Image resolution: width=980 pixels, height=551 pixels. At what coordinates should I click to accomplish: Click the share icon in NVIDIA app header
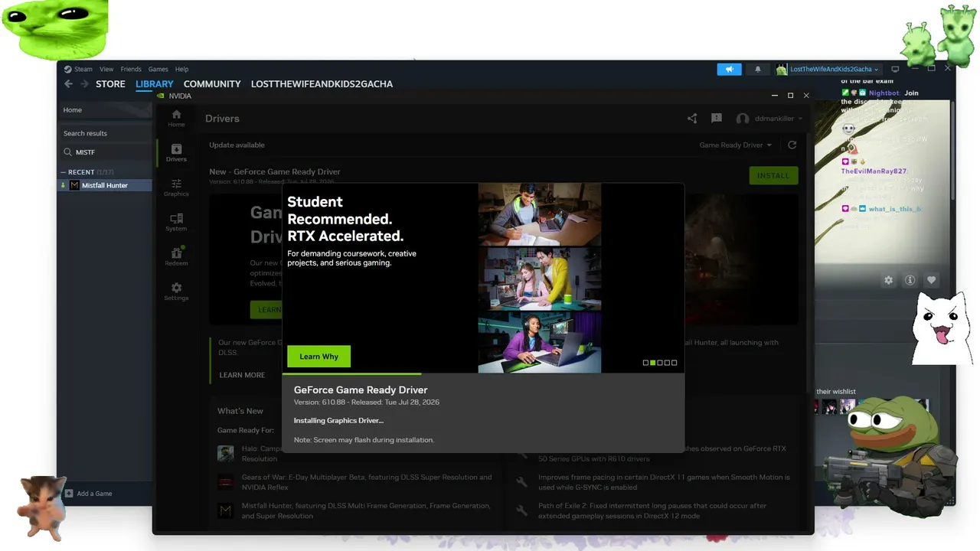click(692, 119)
